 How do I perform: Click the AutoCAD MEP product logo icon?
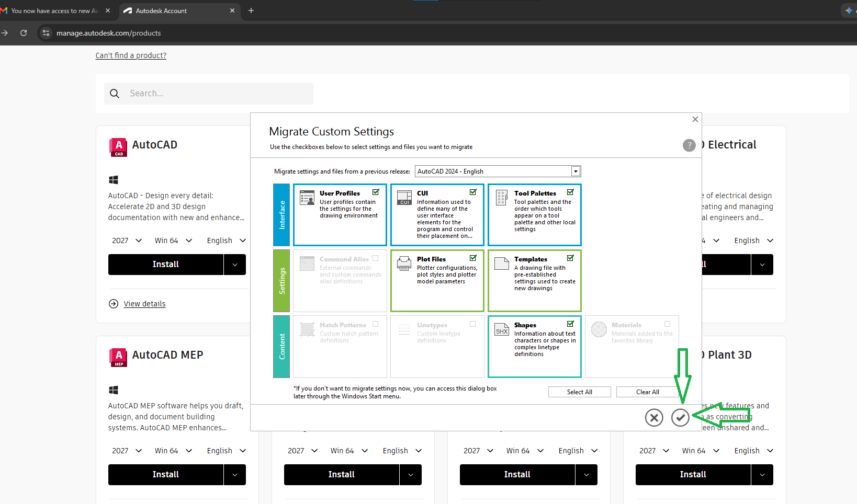[x=118, y=358]
